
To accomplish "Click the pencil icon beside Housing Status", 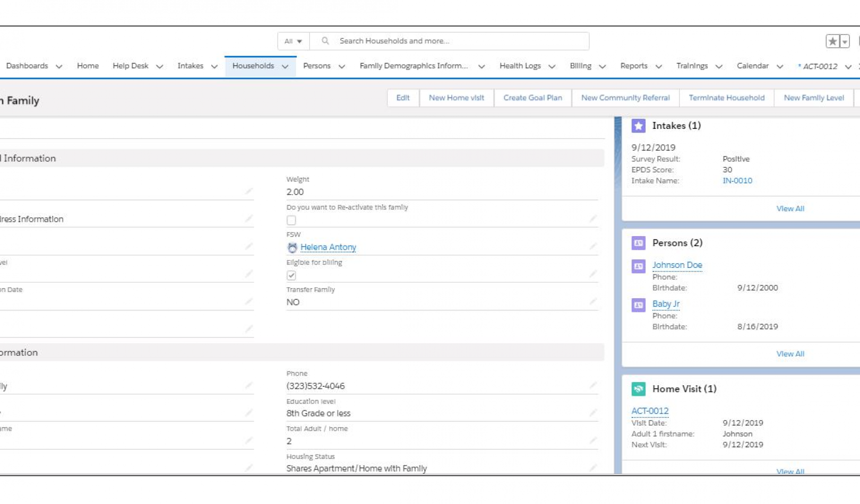I will (x=593, y=467).
